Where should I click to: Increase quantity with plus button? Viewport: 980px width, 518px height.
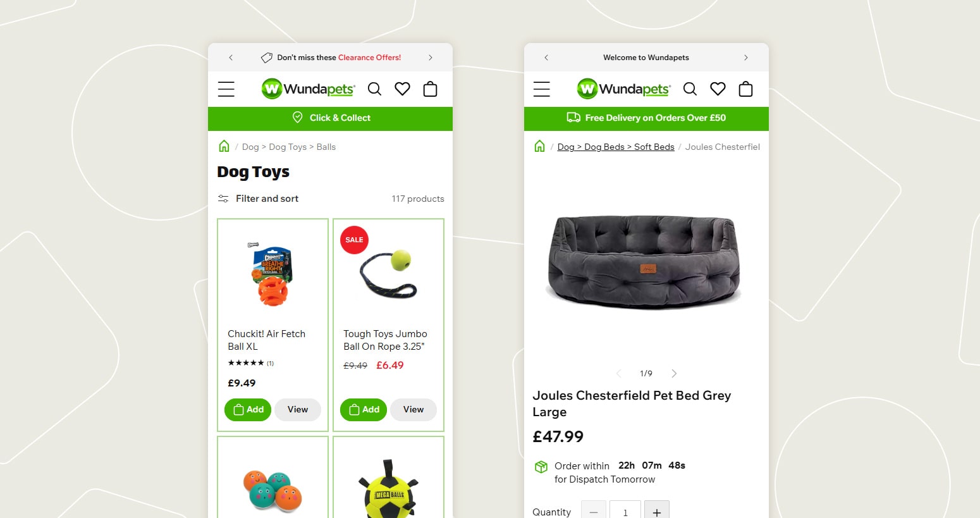[657, 512]
